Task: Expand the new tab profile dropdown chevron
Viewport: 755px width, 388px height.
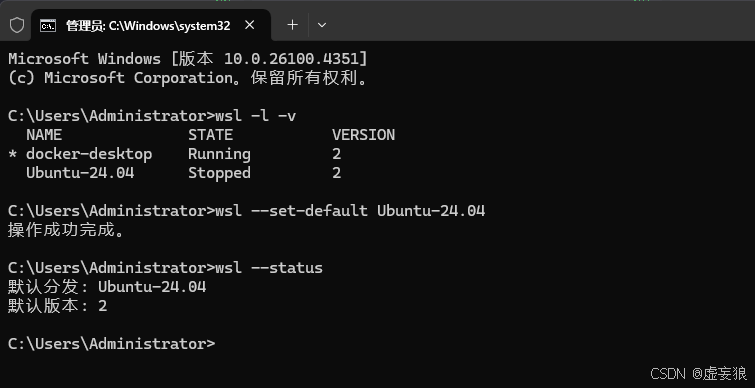Action: pos(322,25)
